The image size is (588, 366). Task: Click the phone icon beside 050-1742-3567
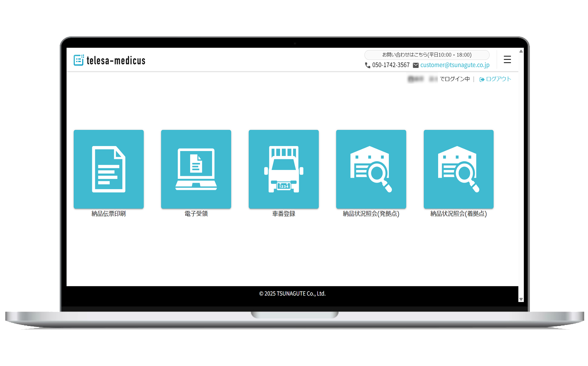click(x=367, y=65)
